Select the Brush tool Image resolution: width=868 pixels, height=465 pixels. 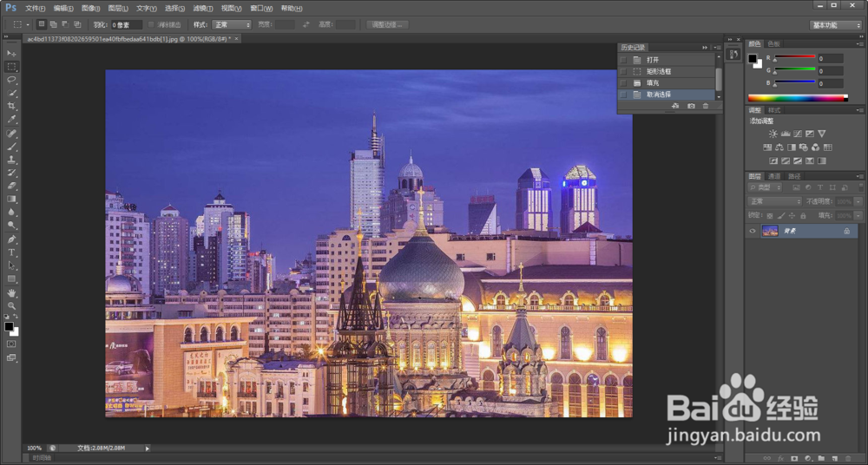tap(11, 147)
